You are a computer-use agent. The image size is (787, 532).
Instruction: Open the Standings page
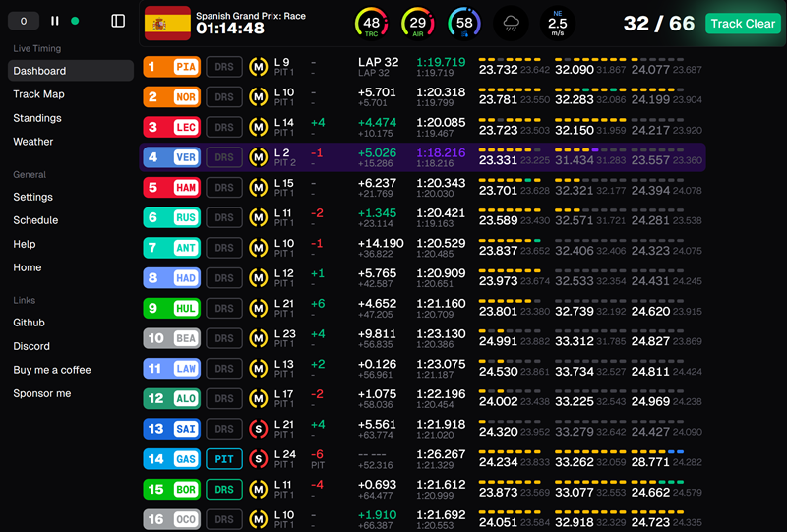[37, 118]
